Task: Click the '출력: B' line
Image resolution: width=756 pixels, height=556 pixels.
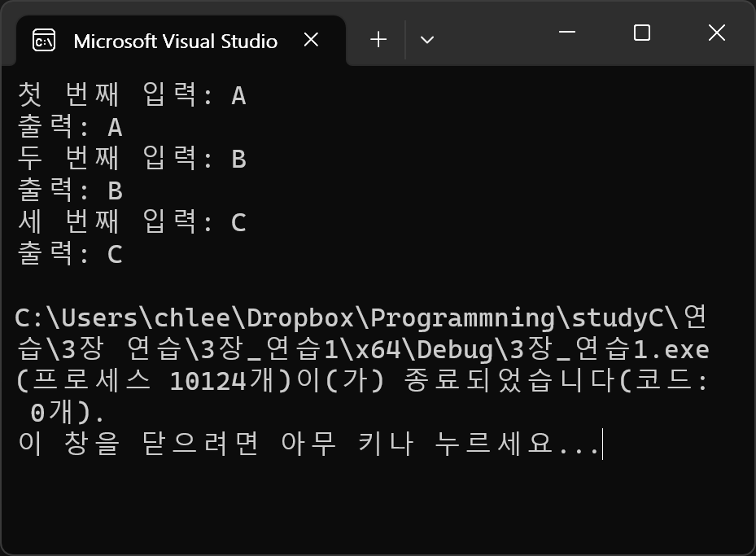Action: coord(71,190)
